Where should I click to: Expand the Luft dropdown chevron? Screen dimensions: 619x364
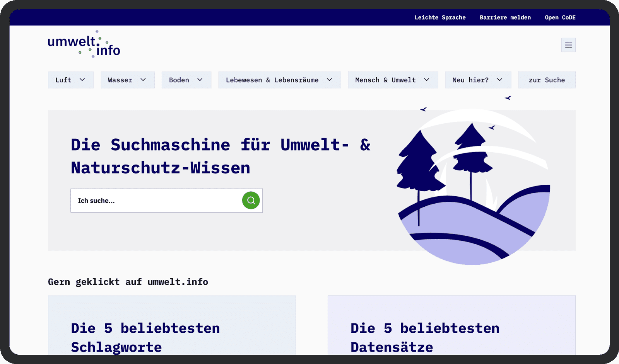pos(82,80)
